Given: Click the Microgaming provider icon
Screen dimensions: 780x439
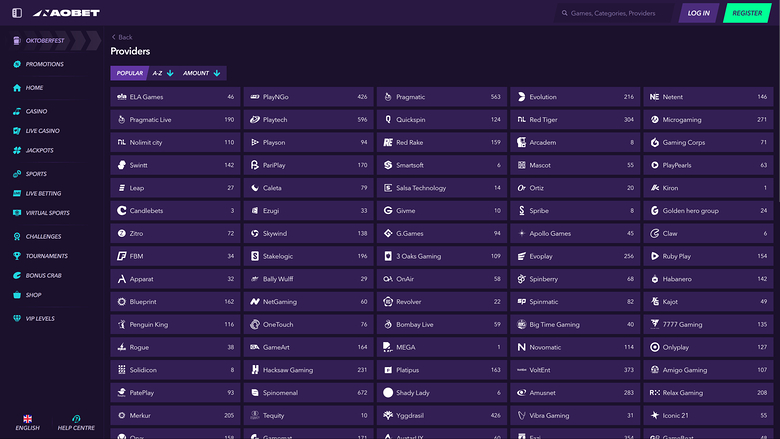Looking at the screenshot, I should point(655,120).
